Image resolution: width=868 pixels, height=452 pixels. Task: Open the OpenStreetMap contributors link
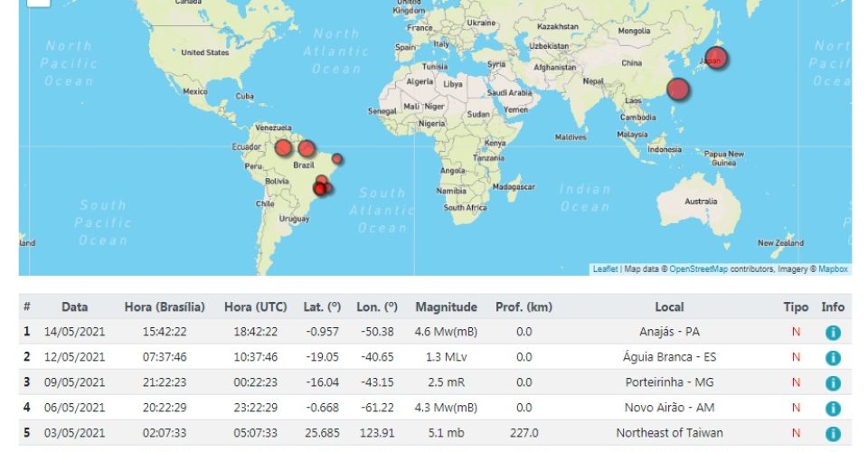[x=698, y=269]
